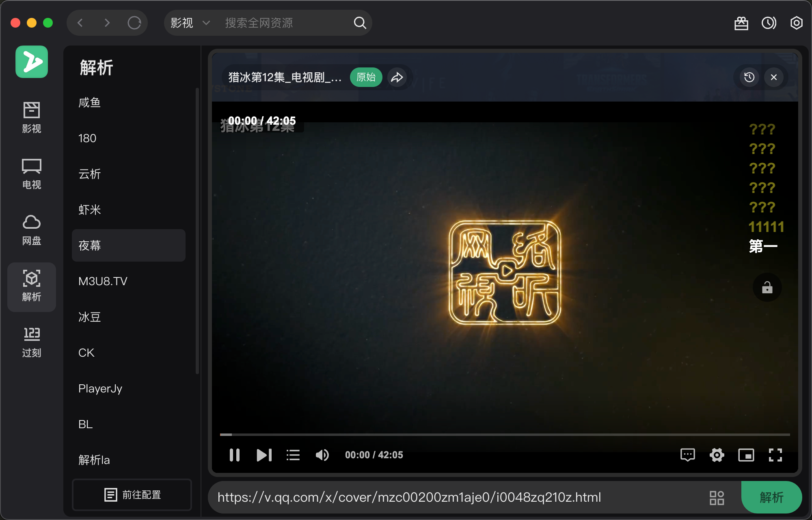812x520 pixels.
Task: Select the 虾米 parser
Action: pos(90,210)
